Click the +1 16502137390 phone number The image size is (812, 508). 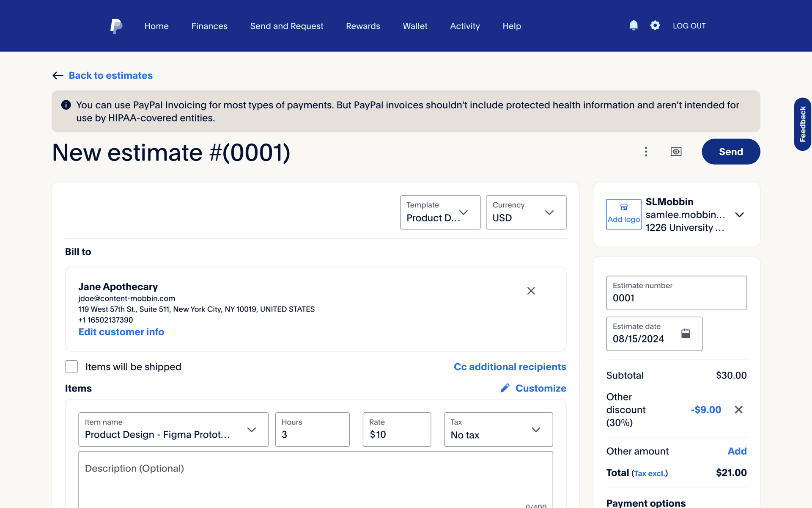tap(106, 320)
